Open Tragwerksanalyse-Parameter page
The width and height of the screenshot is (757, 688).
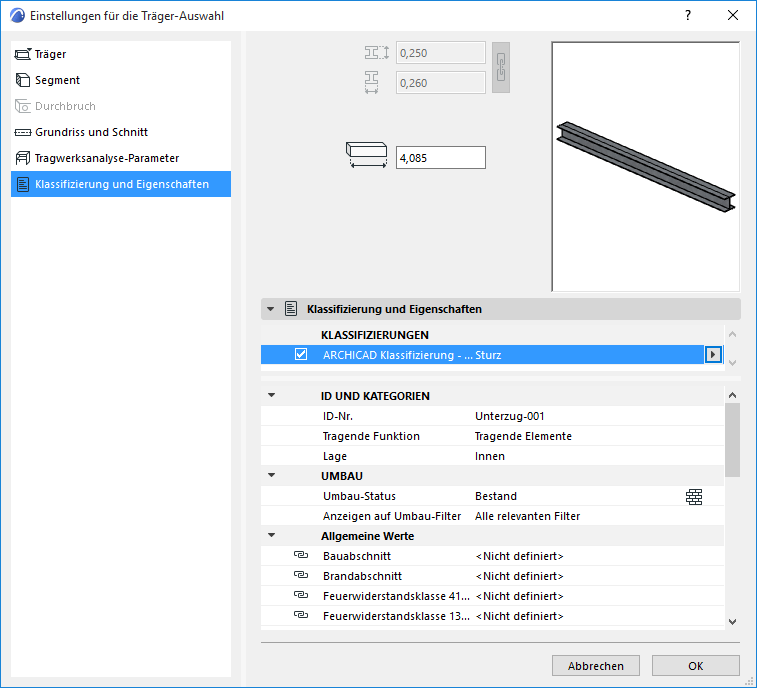click(x=121, y=158)
